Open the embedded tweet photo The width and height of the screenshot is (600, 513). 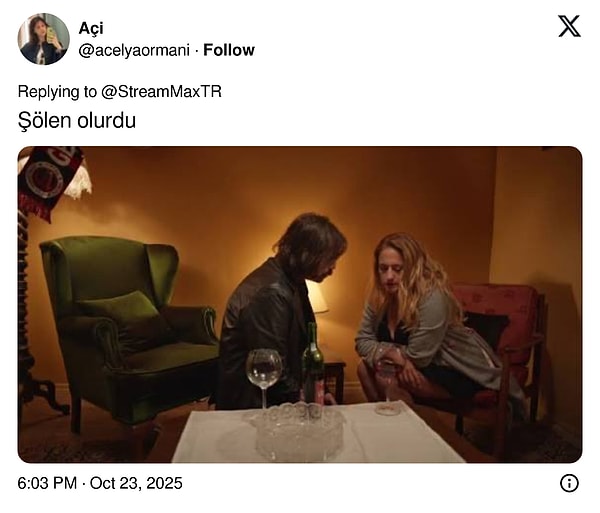300,305
